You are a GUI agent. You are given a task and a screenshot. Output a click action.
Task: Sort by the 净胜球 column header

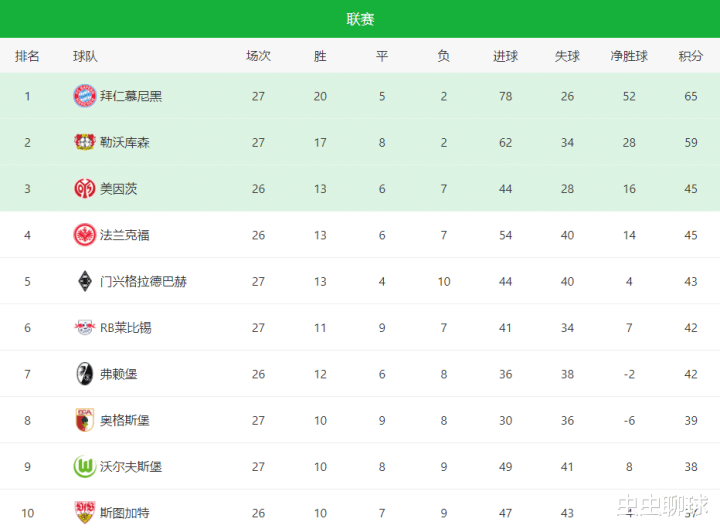point(629,56)
